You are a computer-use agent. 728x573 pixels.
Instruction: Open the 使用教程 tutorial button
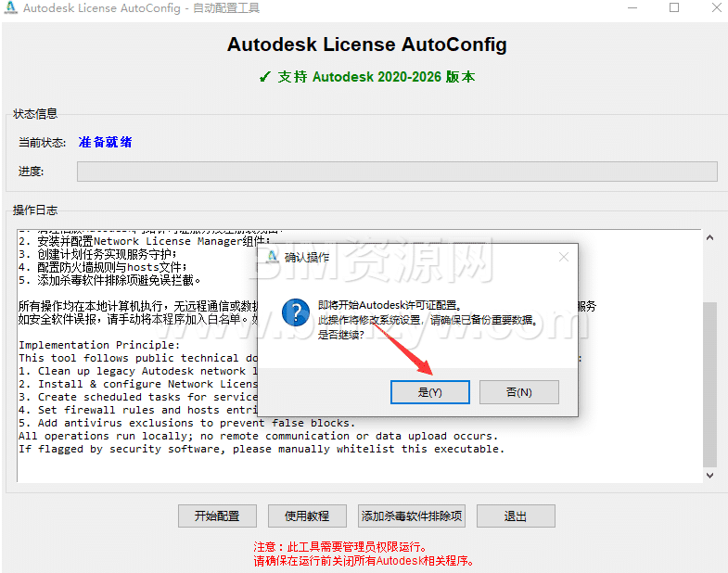point(307,516)
